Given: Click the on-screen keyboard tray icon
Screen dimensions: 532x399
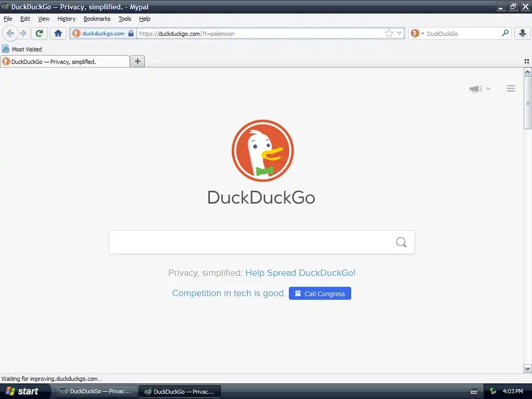Looking at the screenshot, I should pyautogui.click(x=474, y=392).
